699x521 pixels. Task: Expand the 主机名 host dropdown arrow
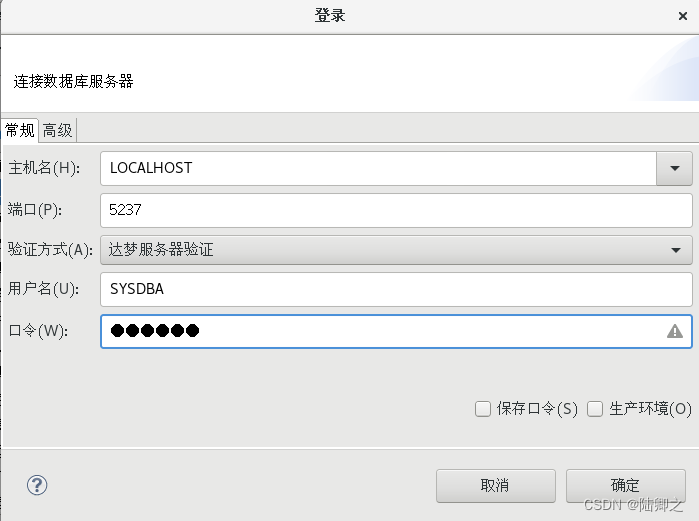pyautogui.click(x=674, y=168)
